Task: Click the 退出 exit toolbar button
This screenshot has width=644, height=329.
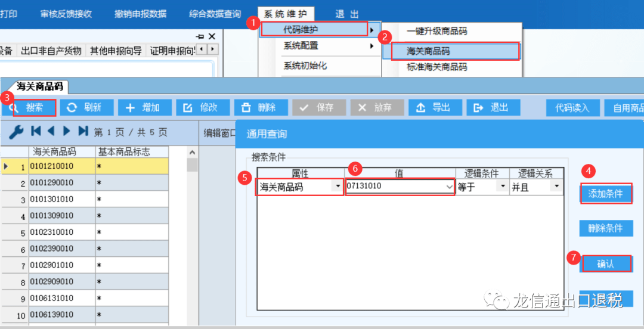Action: click(x=494, y=108)
